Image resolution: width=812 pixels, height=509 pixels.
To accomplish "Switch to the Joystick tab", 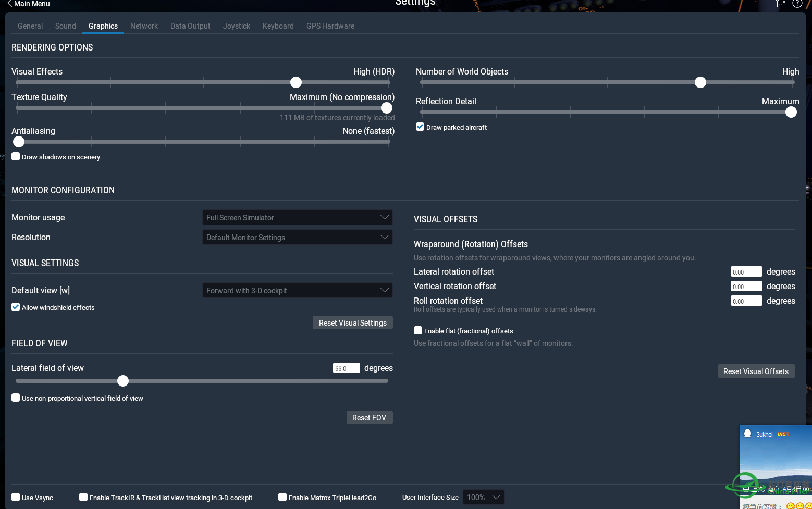I will click(236, 26).
